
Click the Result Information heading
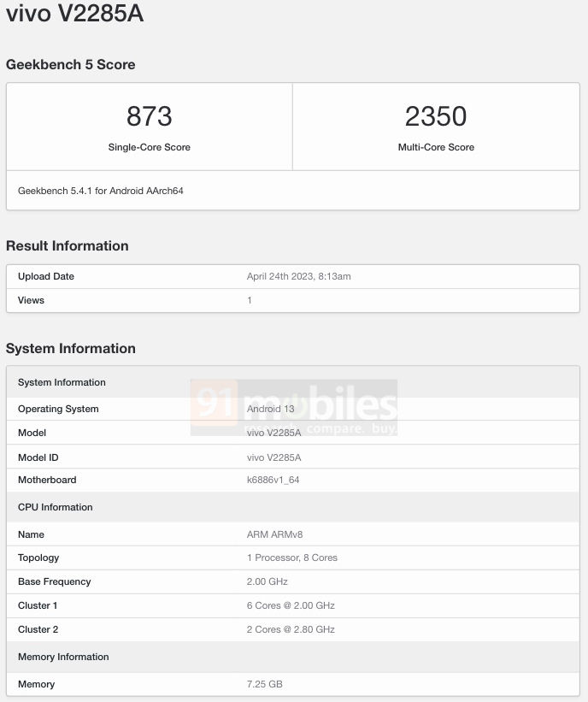[67, 245]
